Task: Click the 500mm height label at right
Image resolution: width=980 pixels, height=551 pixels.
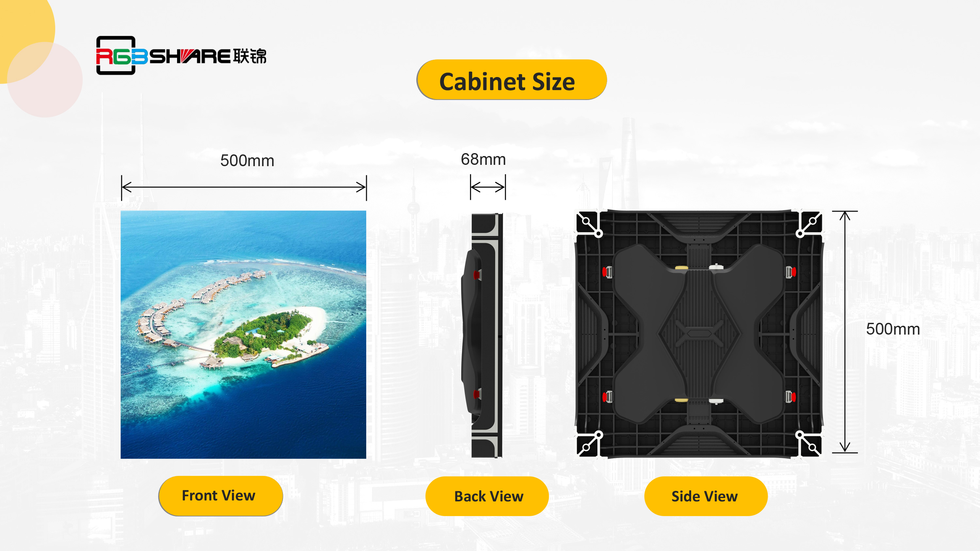Action: (893, 329)
